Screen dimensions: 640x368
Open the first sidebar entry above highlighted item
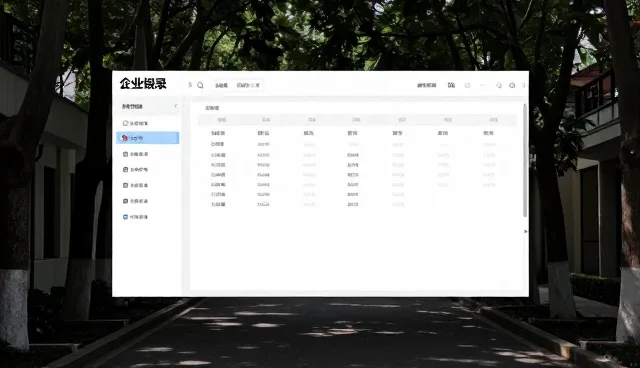135,123
